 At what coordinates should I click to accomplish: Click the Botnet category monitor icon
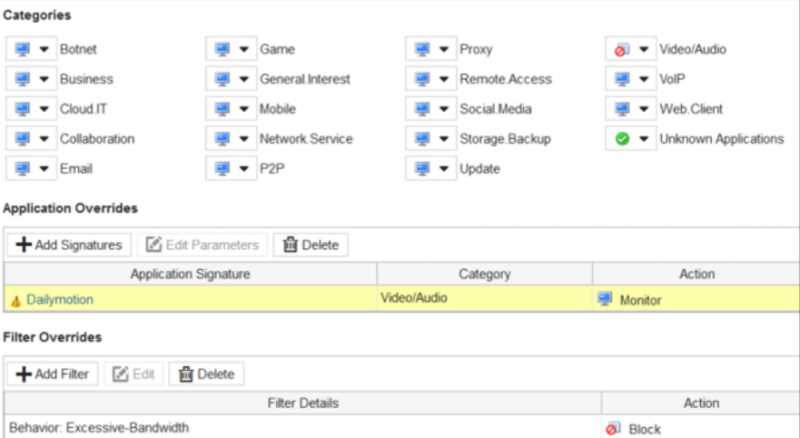(22, 49)
